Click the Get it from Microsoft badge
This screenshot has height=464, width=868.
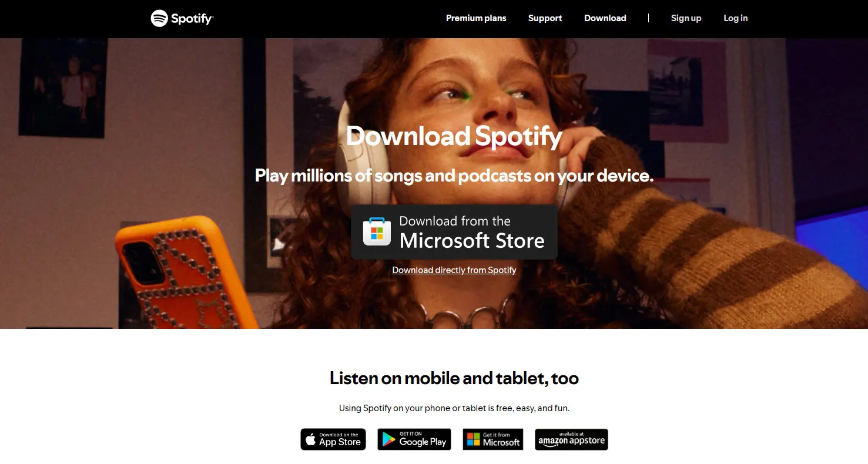pyautogui.click(x=493, y=439)
